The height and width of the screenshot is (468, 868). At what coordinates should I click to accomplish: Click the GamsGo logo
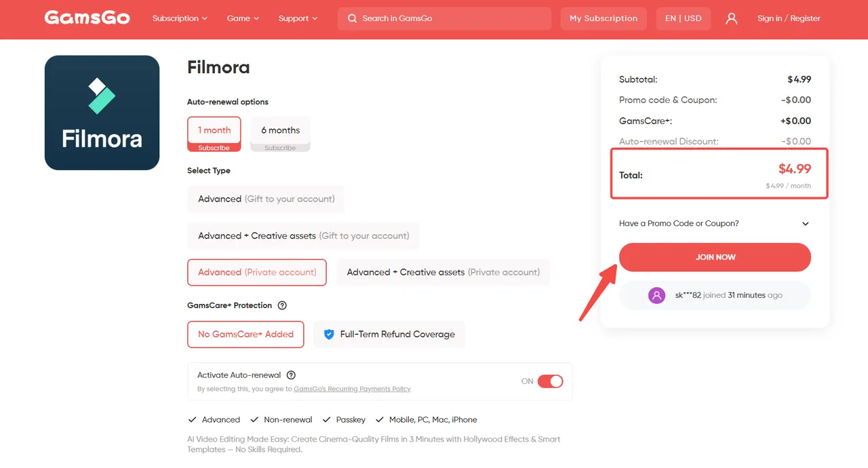[87, 18]
